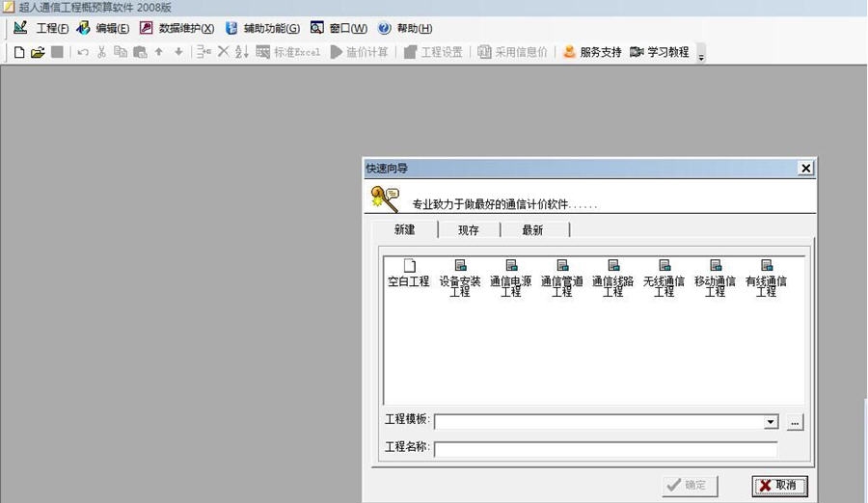Open an existing project with folder icon
The width and height of the screenshot is (868, 503).
coord(38,52)
